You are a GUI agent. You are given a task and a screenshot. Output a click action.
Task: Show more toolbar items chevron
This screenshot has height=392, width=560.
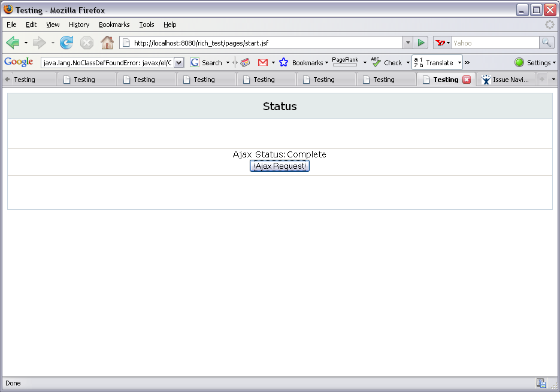pos(467,62)
